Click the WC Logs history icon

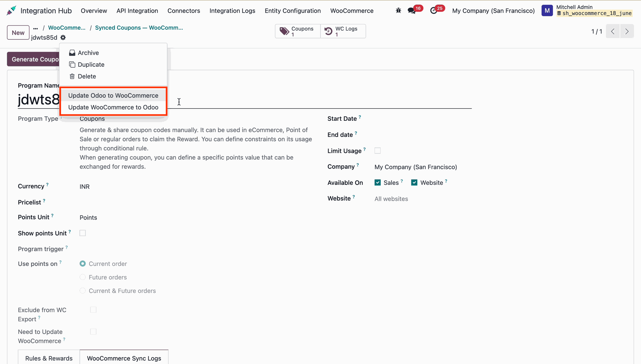click(329, 31)
